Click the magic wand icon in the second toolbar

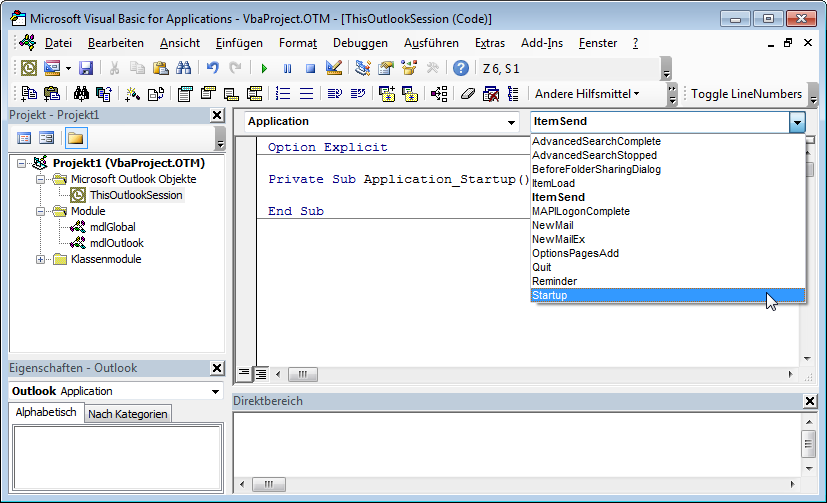coord(132,94)
